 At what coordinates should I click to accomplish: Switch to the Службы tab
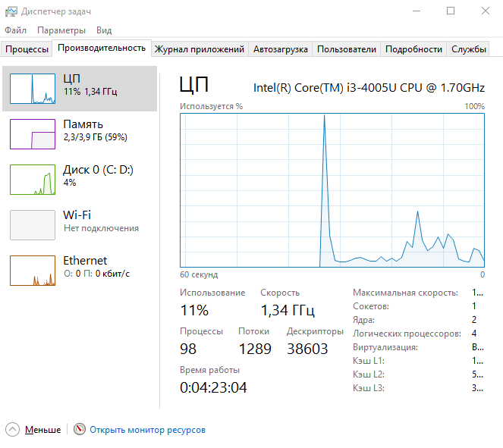(x=469, y=49)
